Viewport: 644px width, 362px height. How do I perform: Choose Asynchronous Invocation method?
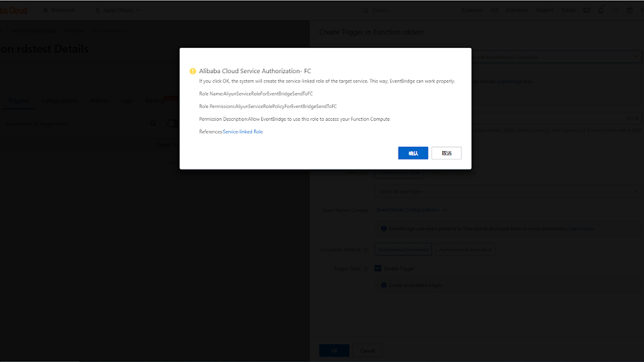click(465, 250)
